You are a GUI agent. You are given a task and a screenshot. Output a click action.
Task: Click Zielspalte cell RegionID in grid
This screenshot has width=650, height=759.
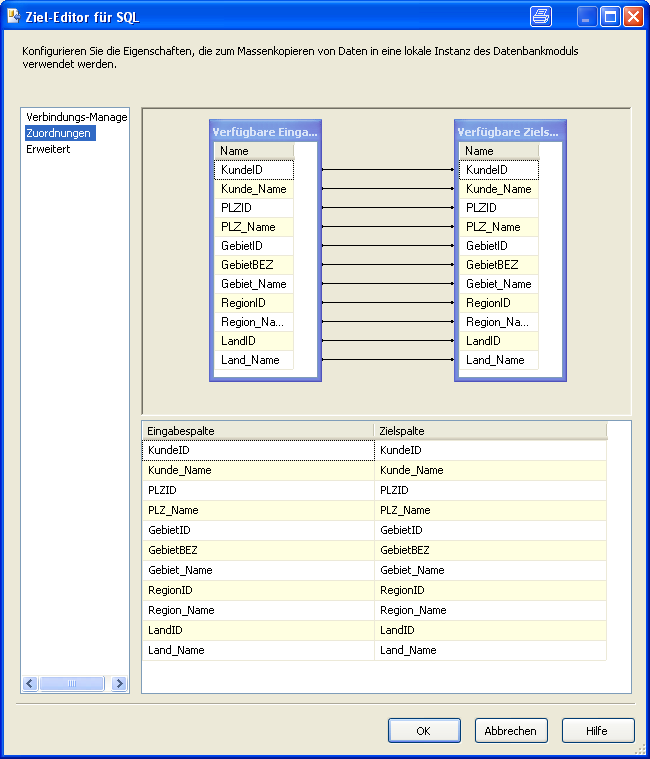pyautogui.click(x=490, y=591)
